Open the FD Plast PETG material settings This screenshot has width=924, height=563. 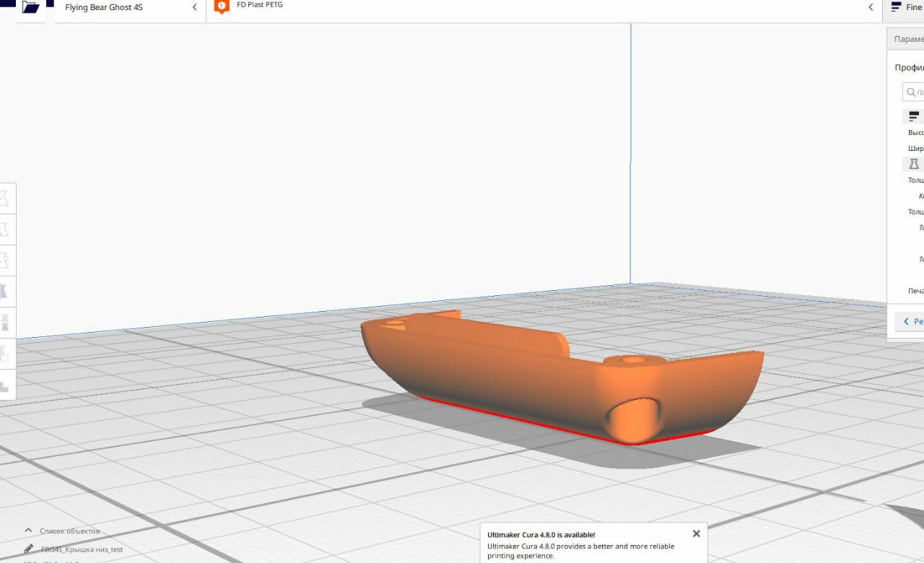pyautogui.click(x=260, y=5)
